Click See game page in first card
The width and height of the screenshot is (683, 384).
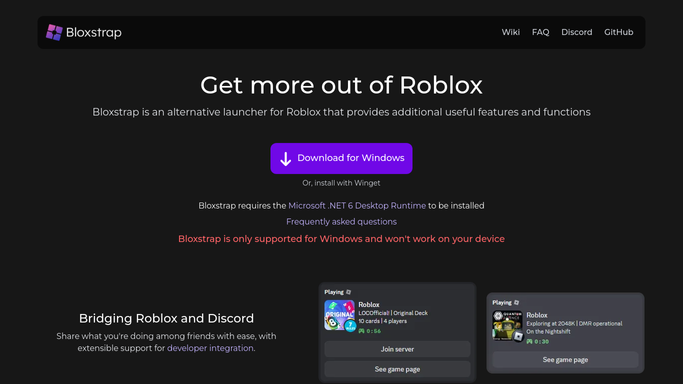pos(397,369)
